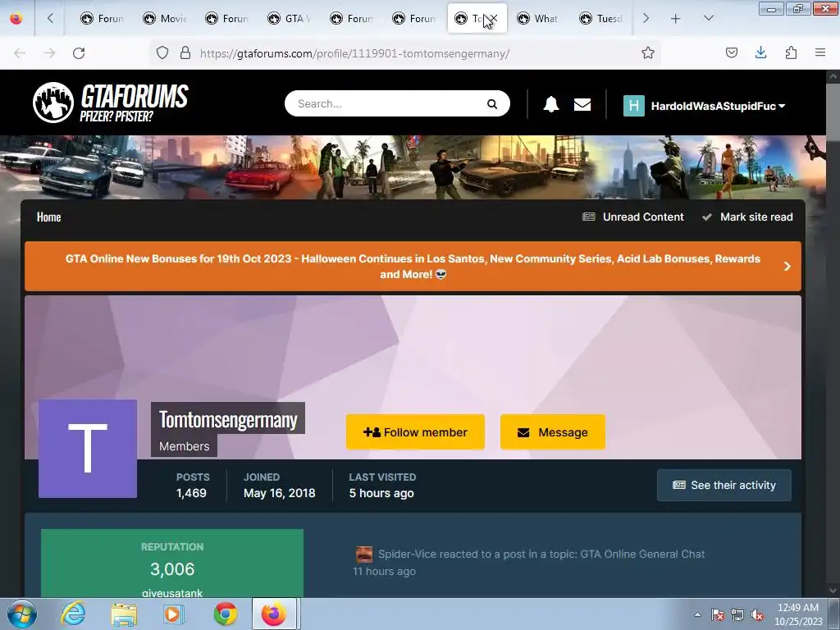Click the page vertical scrollbar thumb
Image resolution: width=840 pixels, height=630 pixels.
pos(833,111)
